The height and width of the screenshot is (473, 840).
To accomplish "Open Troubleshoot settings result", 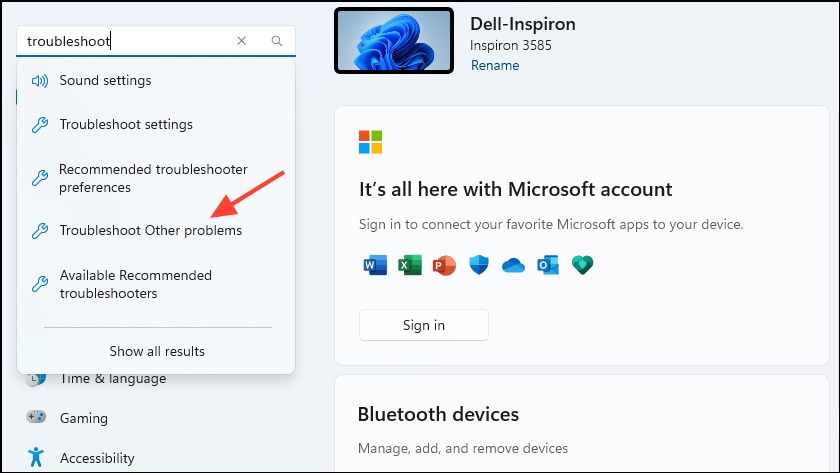I will 156,124.
